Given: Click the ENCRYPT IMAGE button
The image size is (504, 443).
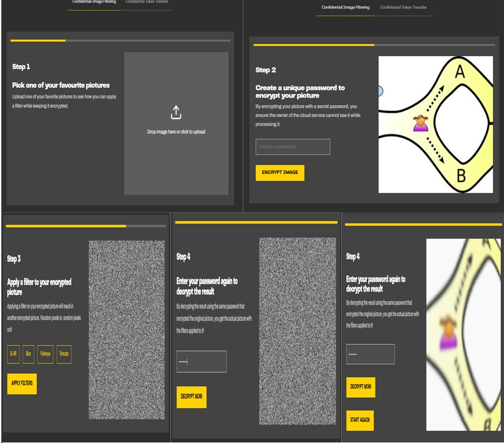Looking at the screenshot, I should (280, 173).
